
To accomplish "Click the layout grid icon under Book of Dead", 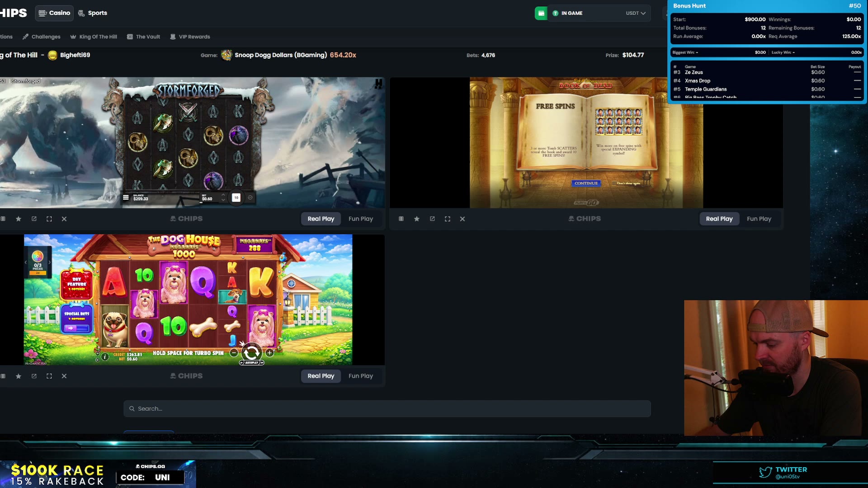I will click(x=401, y=219).
